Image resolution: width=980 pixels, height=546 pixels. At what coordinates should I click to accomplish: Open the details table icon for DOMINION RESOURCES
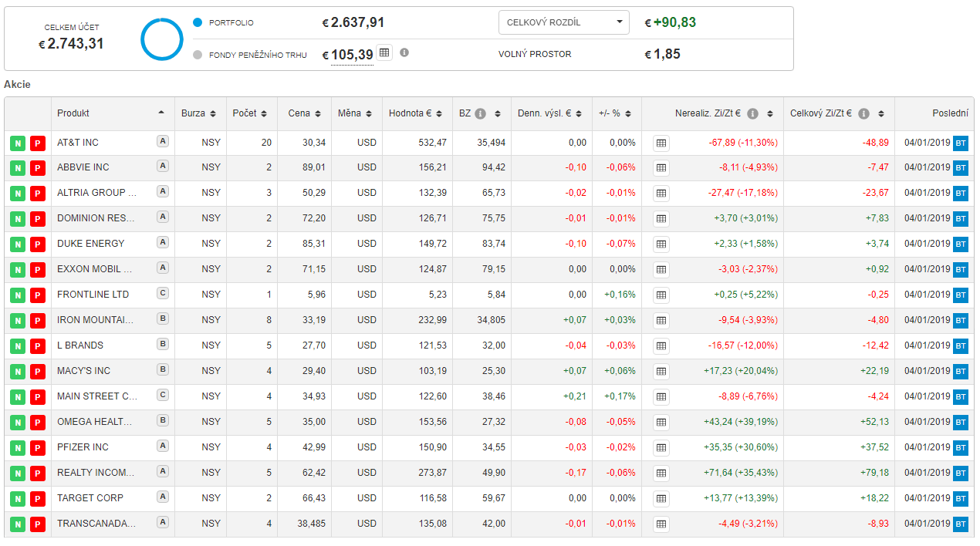pyautogui.click(x=661, y=218)
